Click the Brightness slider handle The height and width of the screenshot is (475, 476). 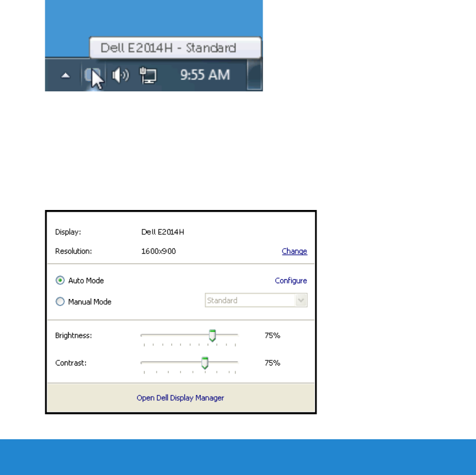pos(212,335)
